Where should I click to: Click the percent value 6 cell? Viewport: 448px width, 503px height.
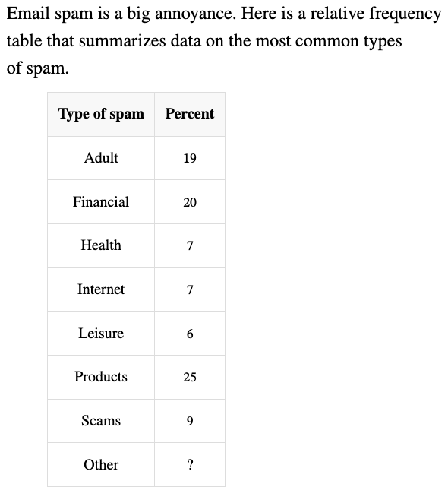click(190, 334)
